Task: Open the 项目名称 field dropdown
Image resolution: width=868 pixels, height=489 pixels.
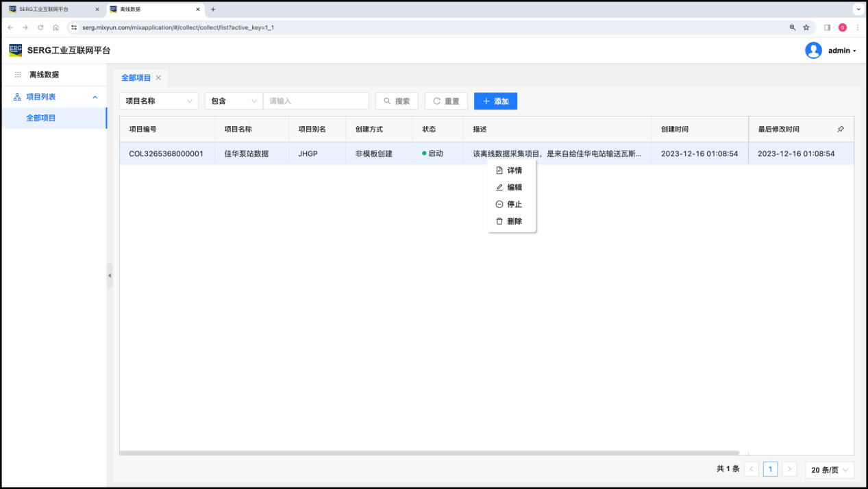Action: 159,101
